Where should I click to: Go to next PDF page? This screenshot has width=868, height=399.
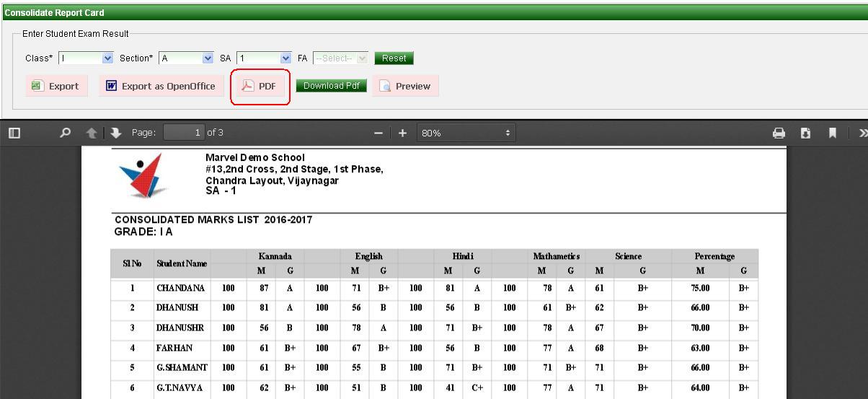(x=116, y=133)
